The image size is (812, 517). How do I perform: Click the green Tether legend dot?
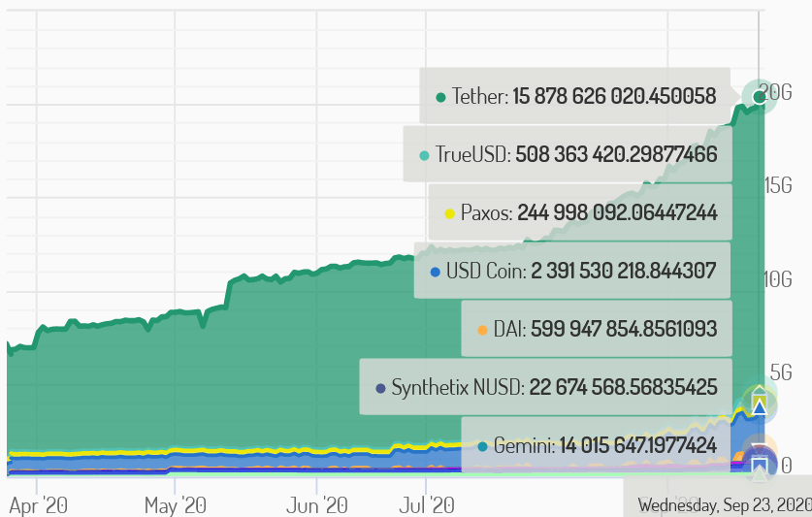440,97
